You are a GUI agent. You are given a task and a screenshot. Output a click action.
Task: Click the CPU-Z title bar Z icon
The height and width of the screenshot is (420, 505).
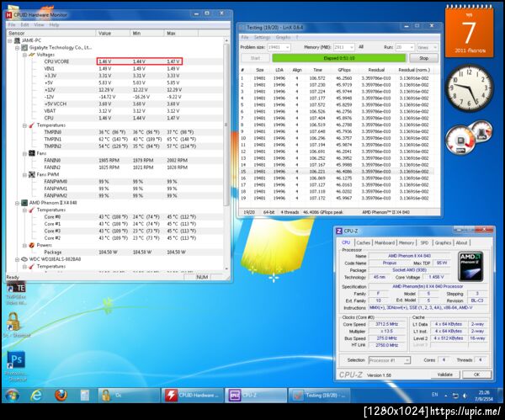[339, 231]
